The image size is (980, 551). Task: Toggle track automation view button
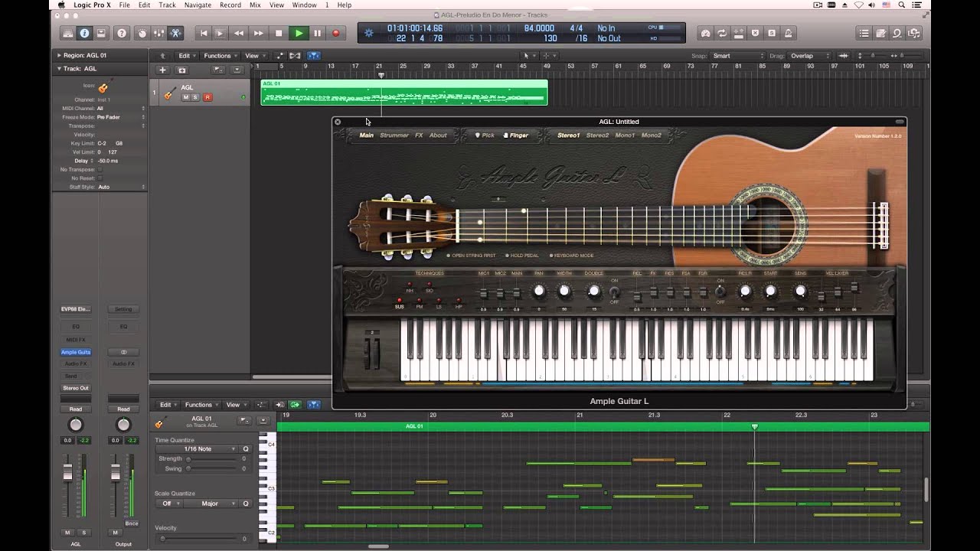pyautogui.click(x=279, y=56)
